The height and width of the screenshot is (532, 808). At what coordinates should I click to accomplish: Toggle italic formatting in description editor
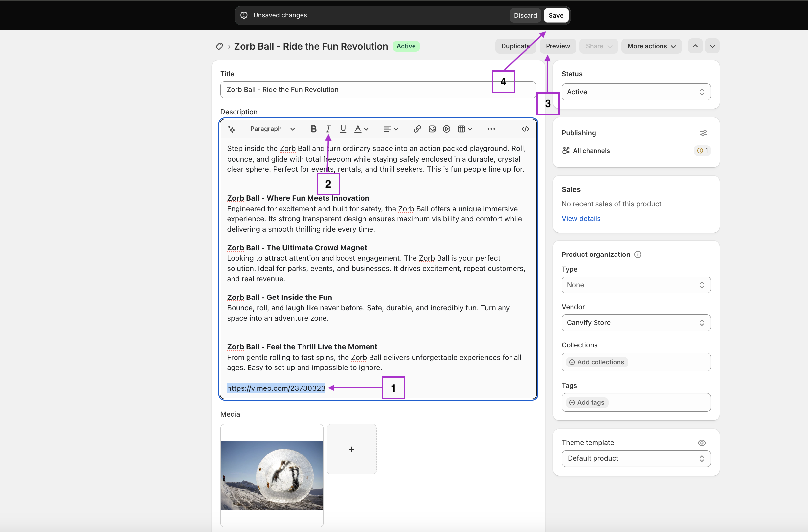(328, 129)
